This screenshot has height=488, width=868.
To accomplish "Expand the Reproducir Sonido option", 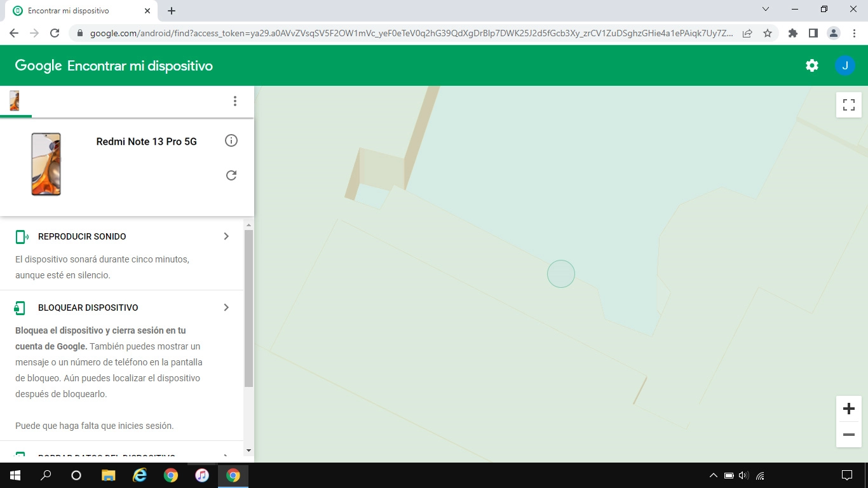I will click(x=226, y=236).
